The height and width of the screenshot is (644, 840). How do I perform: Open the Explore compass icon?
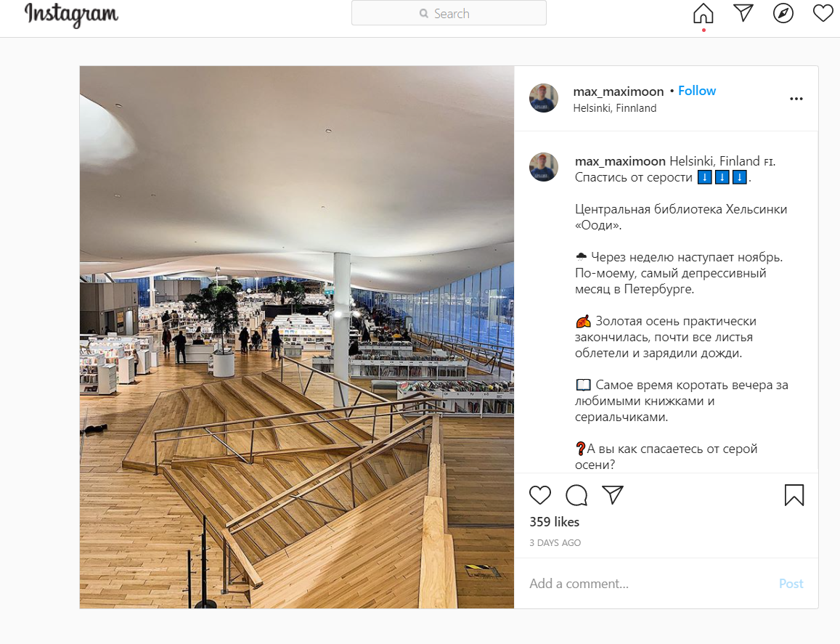(x=783, y=13)
